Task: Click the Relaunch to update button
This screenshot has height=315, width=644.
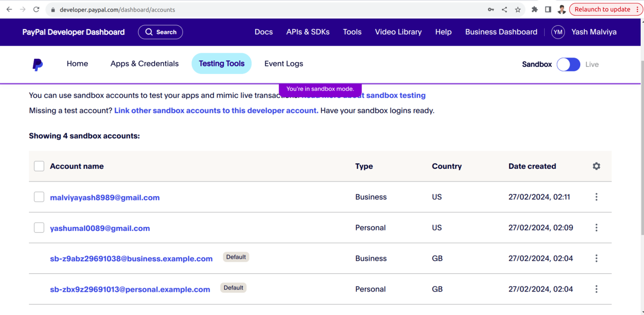Action: coord(603,9)
